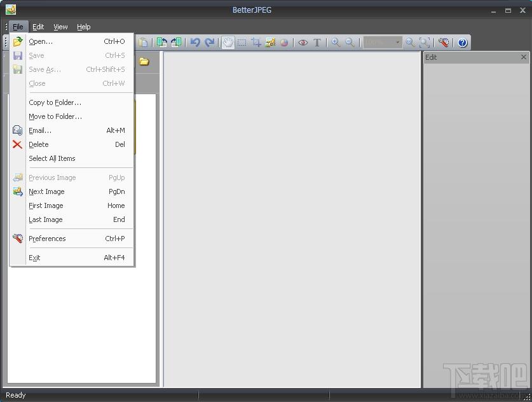Click the rotate left toolbar icon

click(x=162, y=43)
